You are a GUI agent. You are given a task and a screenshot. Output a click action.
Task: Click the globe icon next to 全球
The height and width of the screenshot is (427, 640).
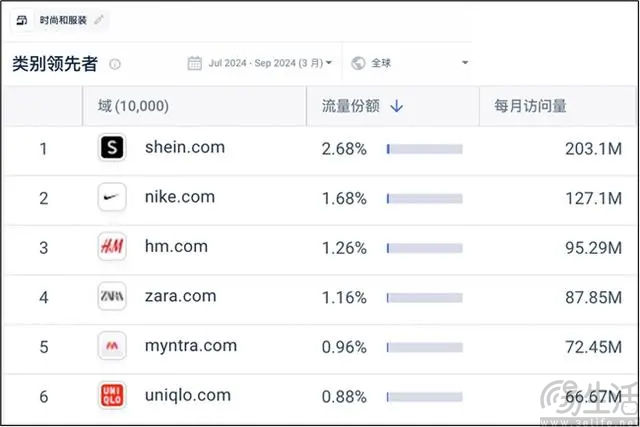(x=358, y=63)
